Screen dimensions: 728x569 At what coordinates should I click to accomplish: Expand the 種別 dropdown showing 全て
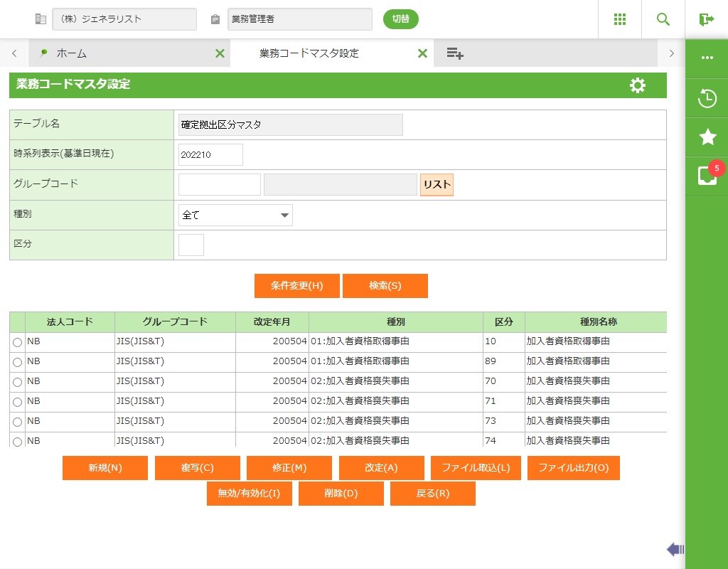[235, 215]
